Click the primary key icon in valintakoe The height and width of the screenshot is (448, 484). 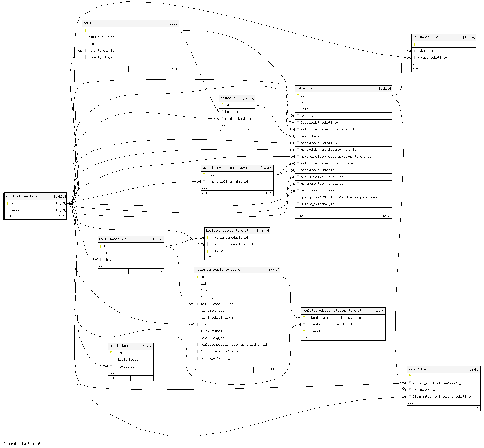click(410, 377)
